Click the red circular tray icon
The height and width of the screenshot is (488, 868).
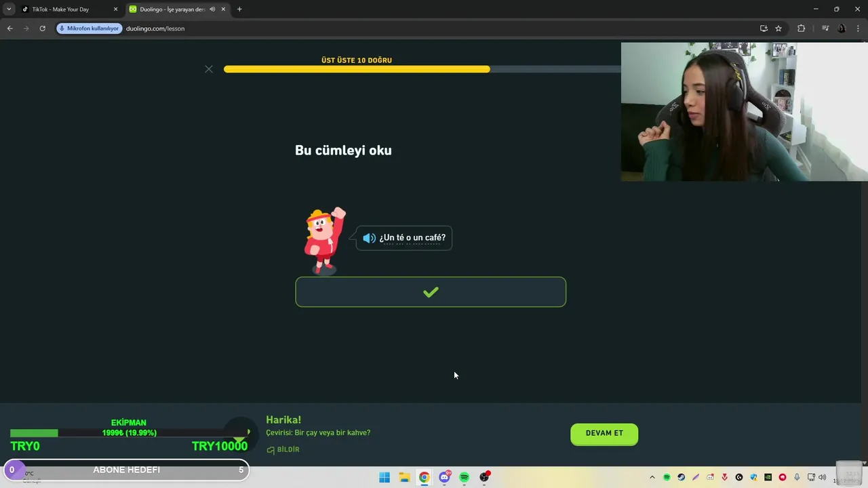click(783, 478)
